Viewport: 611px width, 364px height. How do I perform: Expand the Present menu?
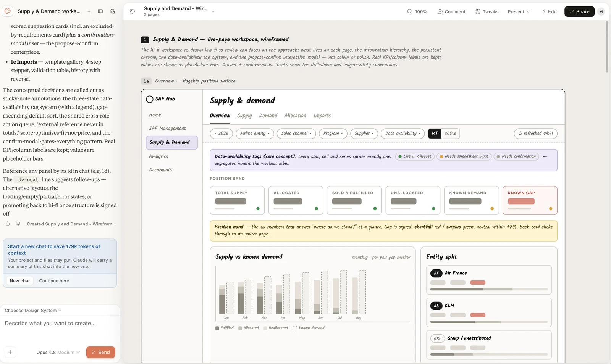click(x=519, y=12)
